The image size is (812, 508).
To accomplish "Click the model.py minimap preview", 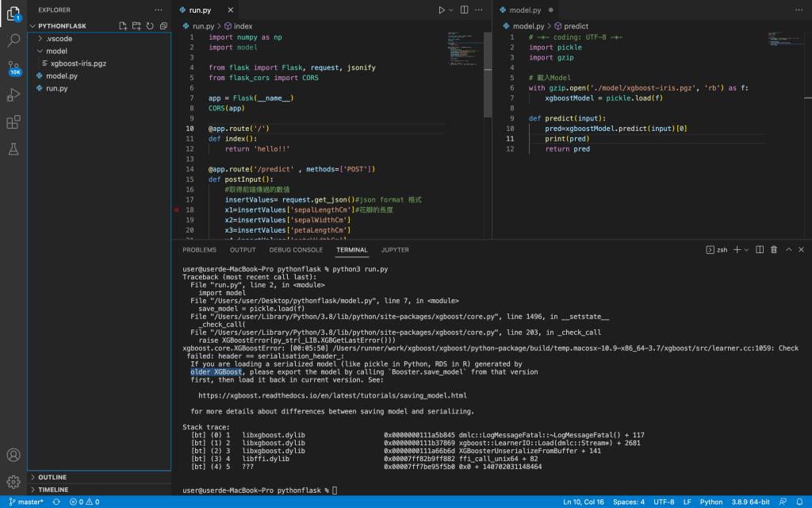I will pos(784,39).
